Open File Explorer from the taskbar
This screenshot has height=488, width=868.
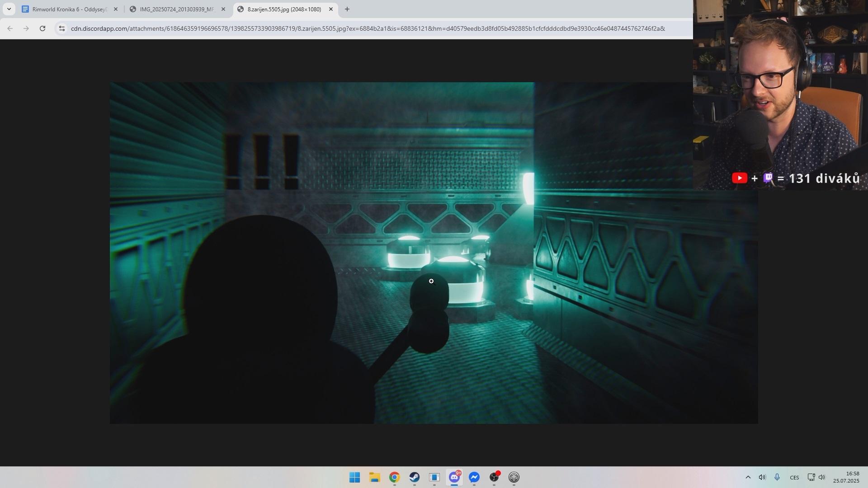[x=375, y=477]
